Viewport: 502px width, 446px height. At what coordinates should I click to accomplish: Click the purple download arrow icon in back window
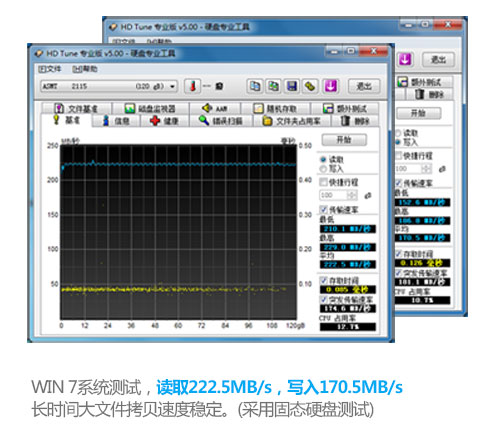[x=405, y=59]
